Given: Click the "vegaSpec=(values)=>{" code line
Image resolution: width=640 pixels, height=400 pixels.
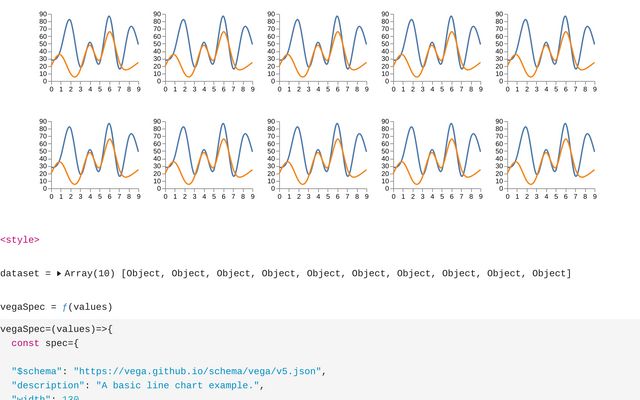Looking at the screenshot, I should click(56, 328).
